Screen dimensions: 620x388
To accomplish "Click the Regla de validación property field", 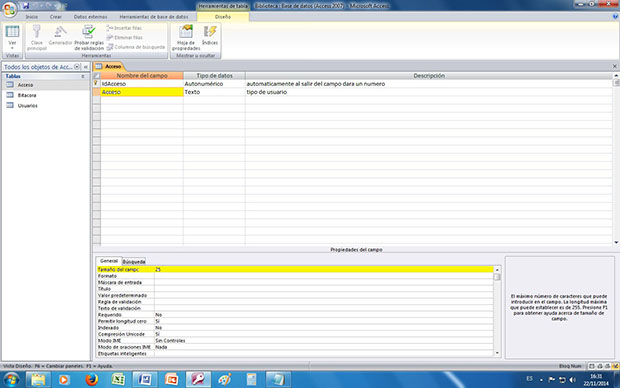I will click(x=324, y=302).
